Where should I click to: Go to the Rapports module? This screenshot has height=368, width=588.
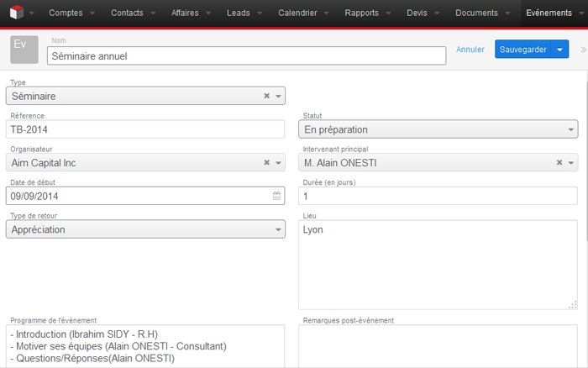(x=361, y=13)
